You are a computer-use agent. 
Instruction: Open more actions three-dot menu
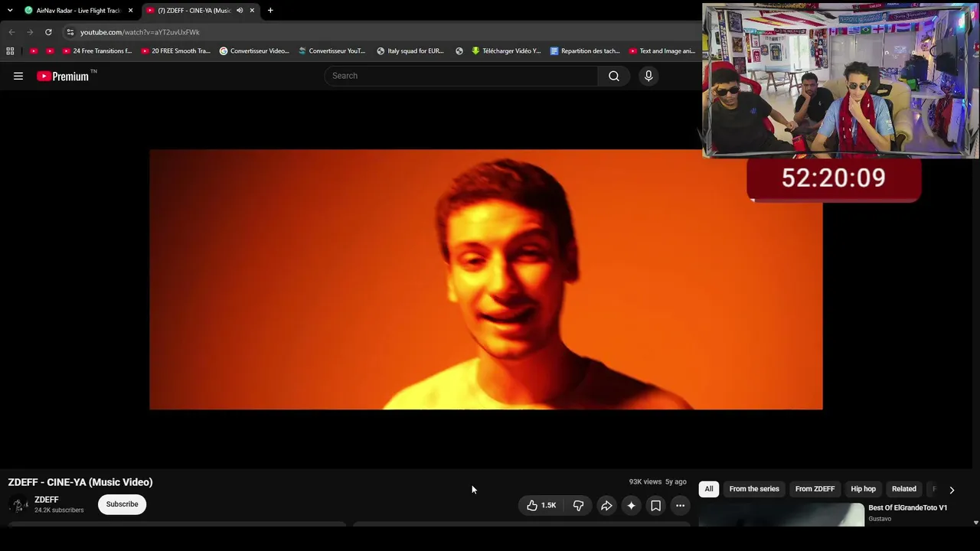[x=680, y=505]
